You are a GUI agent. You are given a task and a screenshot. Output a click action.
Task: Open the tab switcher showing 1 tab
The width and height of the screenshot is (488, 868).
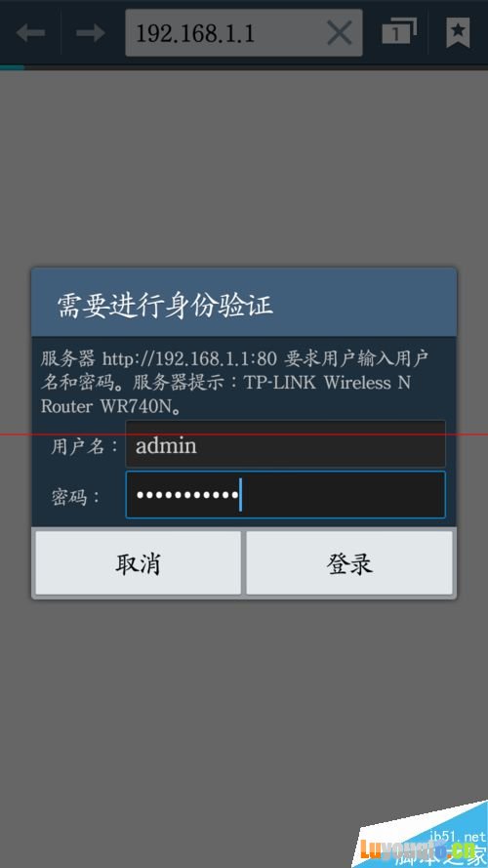[x=399, y=32]
